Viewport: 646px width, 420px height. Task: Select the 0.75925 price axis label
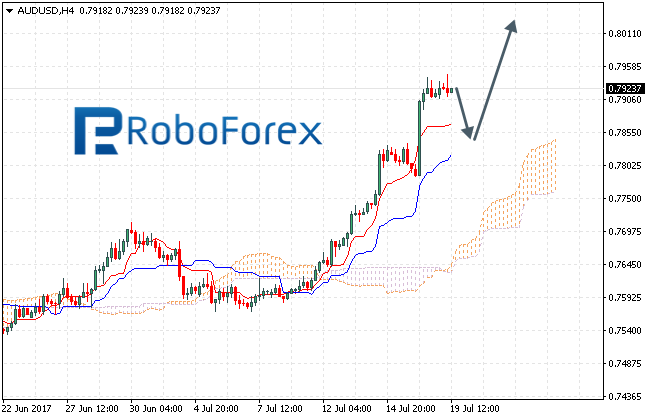625,298
